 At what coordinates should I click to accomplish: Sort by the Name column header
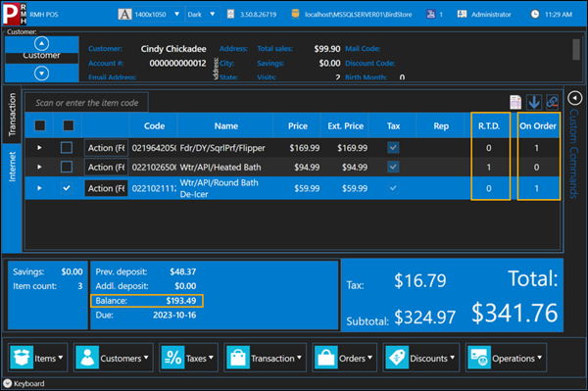[225, 126]
